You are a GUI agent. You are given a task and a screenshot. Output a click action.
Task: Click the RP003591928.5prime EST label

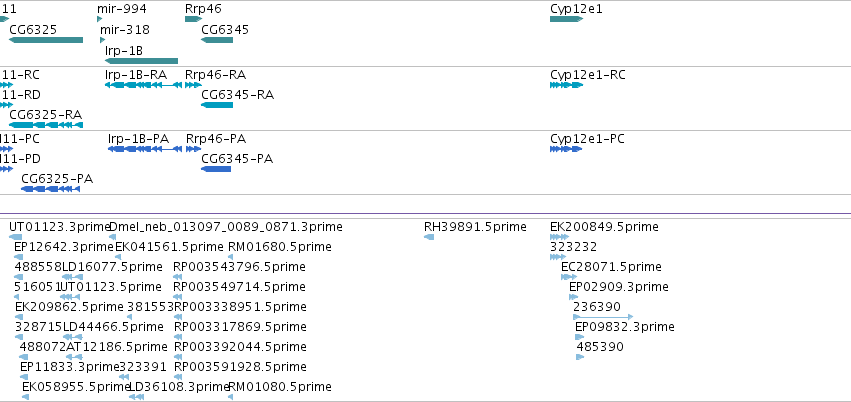240,367
